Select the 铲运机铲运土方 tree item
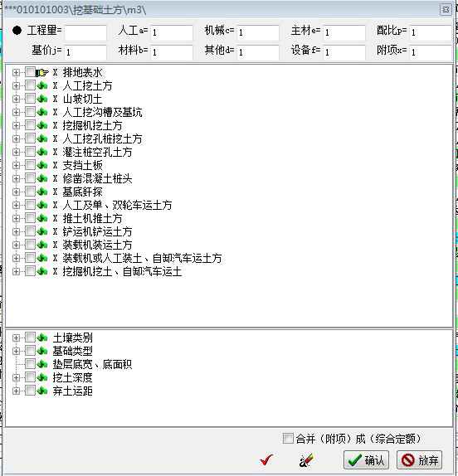The width and height of the screenshot is (458, 476). (x=97, y=231)
